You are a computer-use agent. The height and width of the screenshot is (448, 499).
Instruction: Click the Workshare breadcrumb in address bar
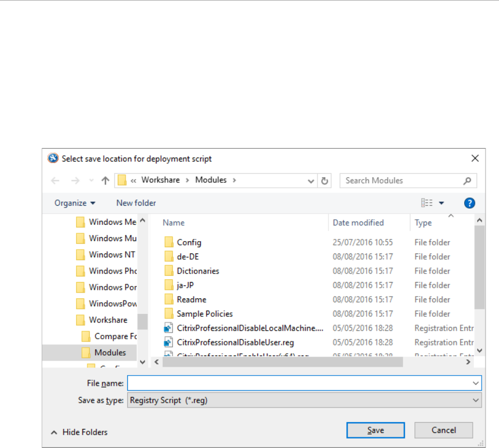160,180
